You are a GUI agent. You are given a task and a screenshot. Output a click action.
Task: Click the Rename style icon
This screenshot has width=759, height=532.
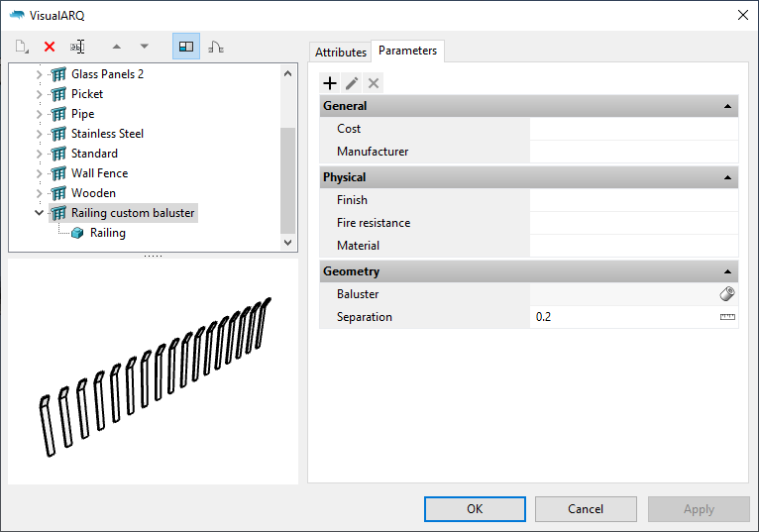coord(77,47)
